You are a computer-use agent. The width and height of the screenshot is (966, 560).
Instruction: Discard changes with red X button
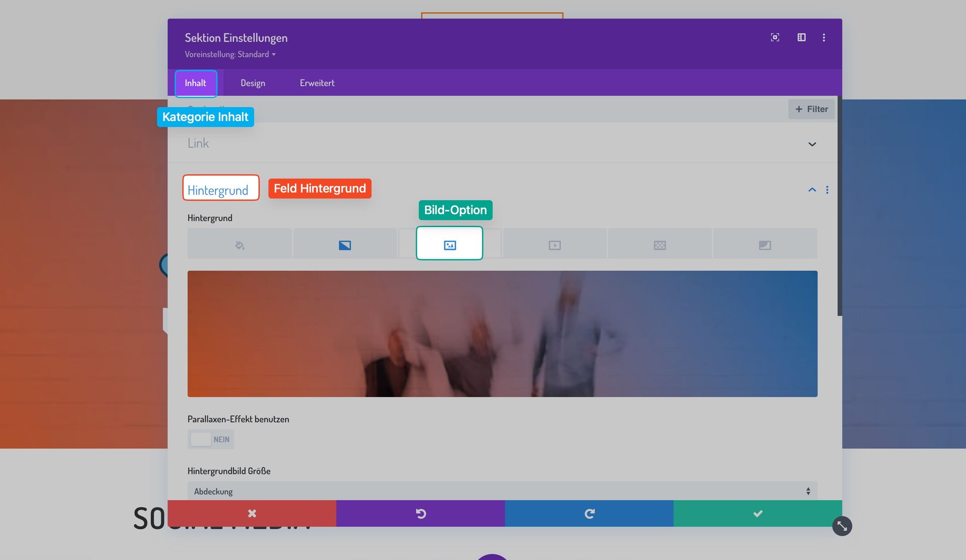252,513
